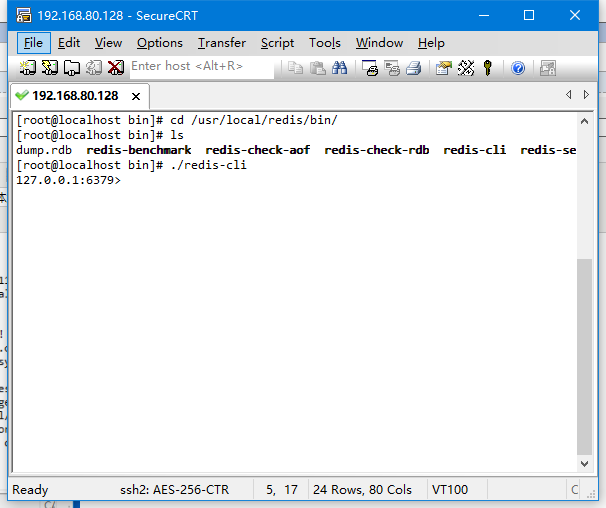
Task: Click VT100 status bar entry
Action: click(450, 490)
